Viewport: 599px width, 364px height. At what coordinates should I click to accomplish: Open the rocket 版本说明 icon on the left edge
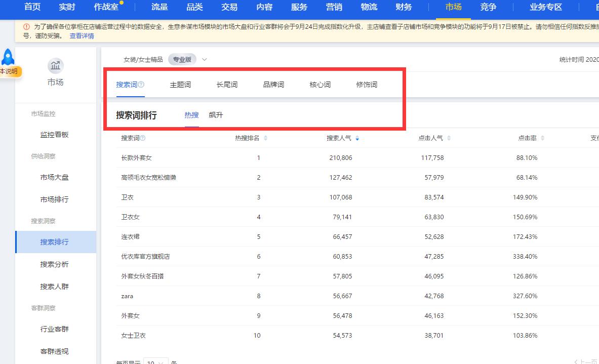click(7, 57)
